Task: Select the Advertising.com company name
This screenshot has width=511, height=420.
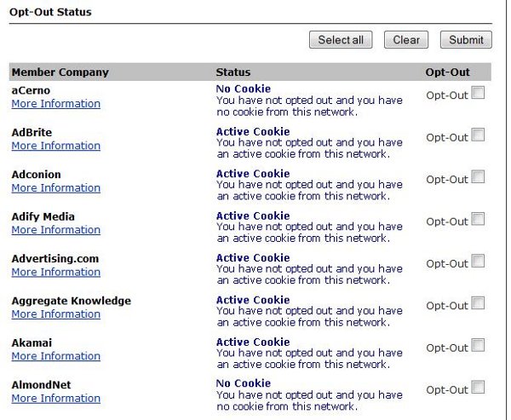Action: (x=55, y=259)
